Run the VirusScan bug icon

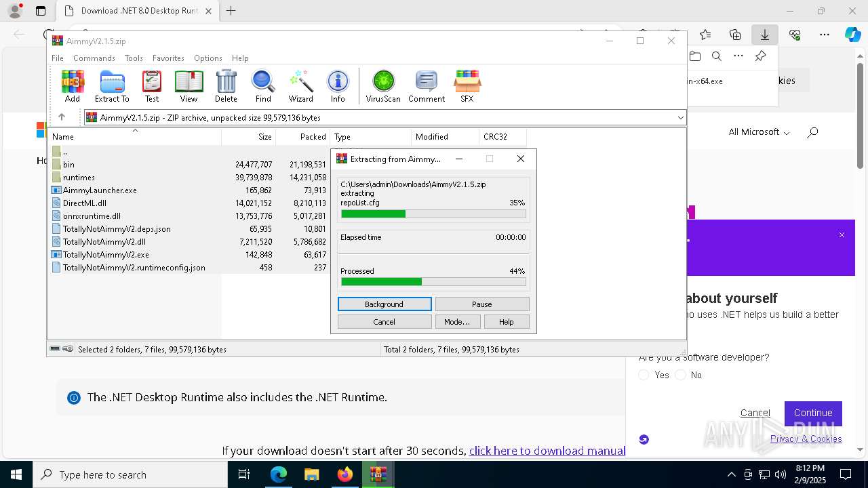coord(383,86)
